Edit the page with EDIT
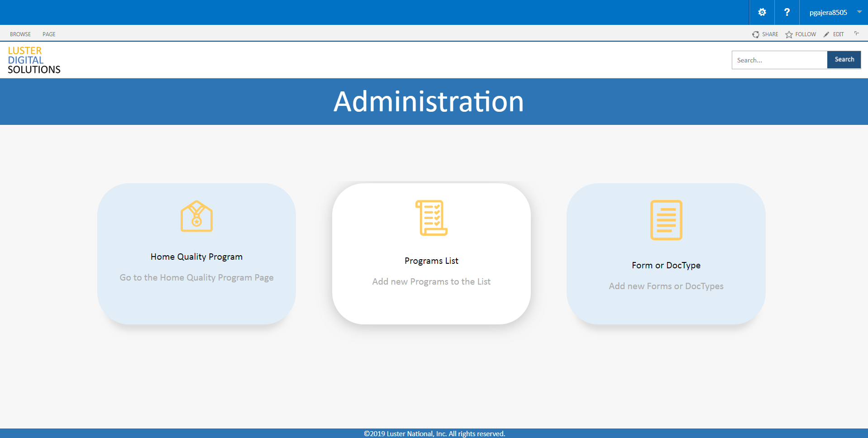The width and height of the screenshot is (868, 438). (834, 34)
